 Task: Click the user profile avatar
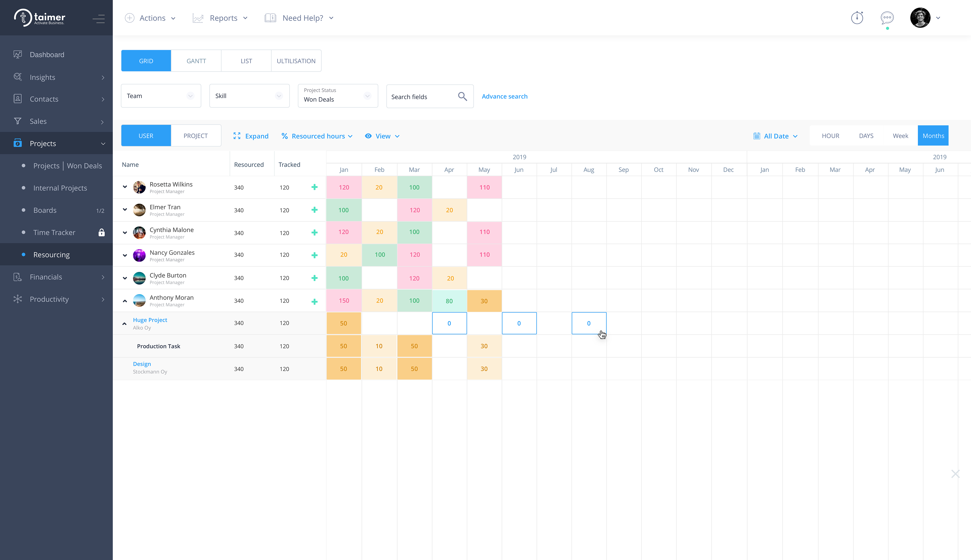coord(920,18)
